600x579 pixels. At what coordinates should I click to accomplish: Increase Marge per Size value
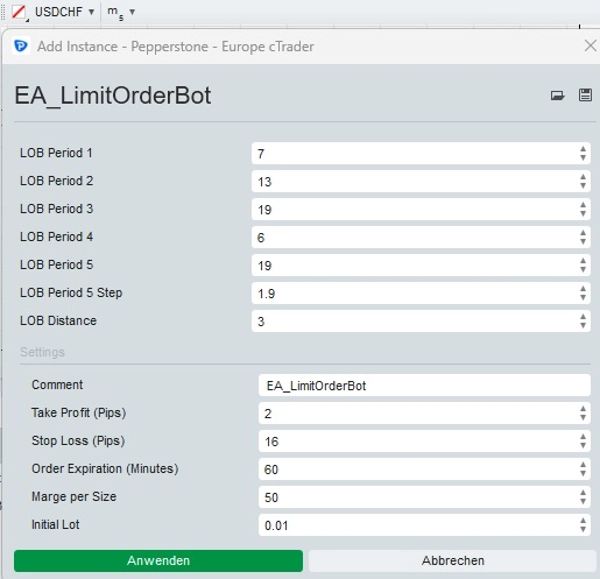coord(583,493)
